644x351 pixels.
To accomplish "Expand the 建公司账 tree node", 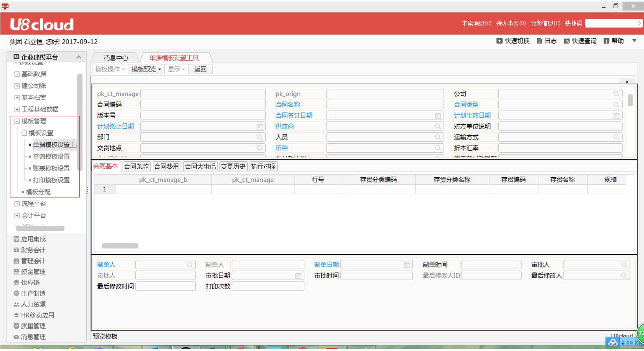I will click(17, 86).
